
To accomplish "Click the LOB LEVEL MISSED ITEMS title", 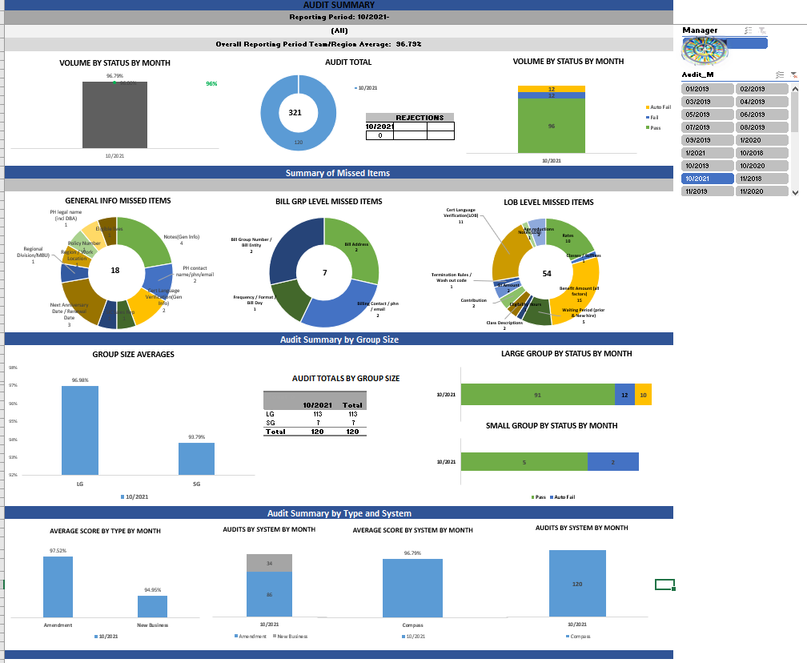I will point(549,202).
